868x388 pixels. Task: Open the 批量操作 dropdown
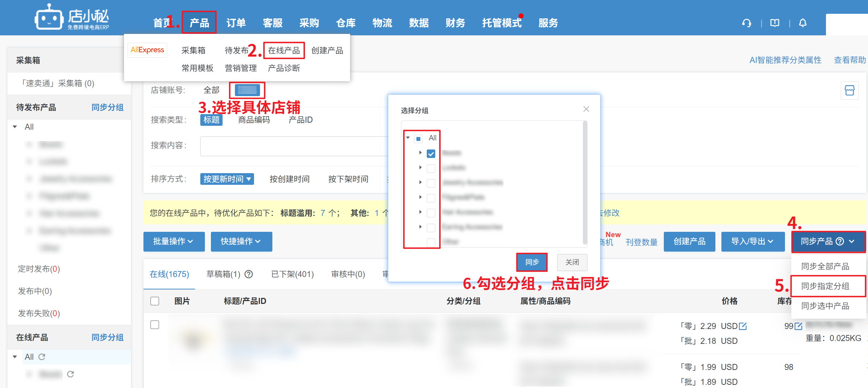[174, 242]
